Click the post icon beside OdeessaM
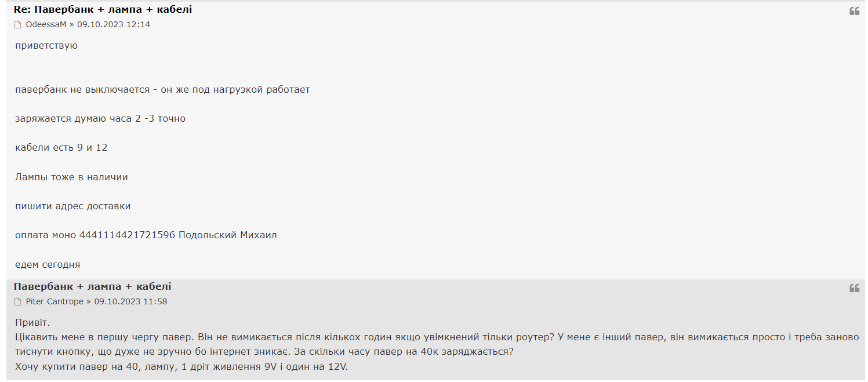This screenshot has width=868, height=382. 18,25
